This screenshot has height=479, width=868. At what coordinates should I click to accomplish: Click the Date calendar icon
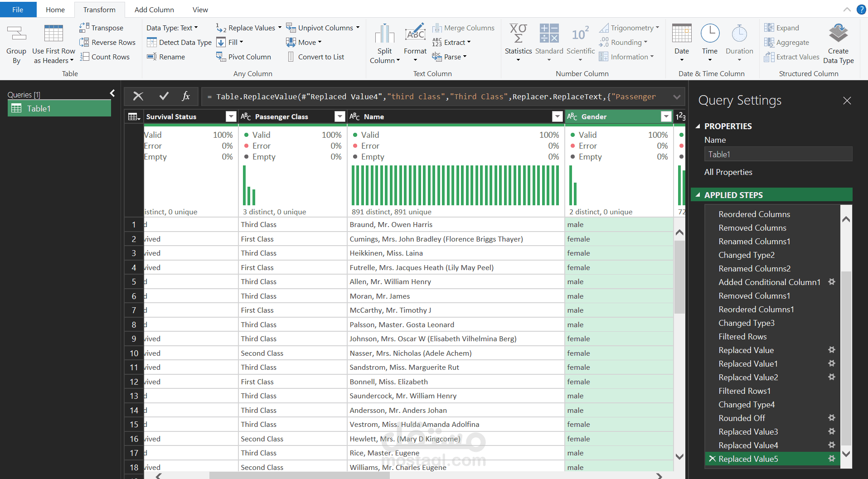[682, 34]
